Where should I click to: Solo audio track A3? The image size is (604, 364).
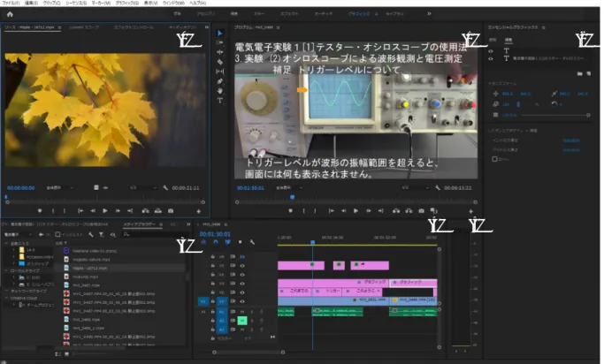(x=252, y=330)
